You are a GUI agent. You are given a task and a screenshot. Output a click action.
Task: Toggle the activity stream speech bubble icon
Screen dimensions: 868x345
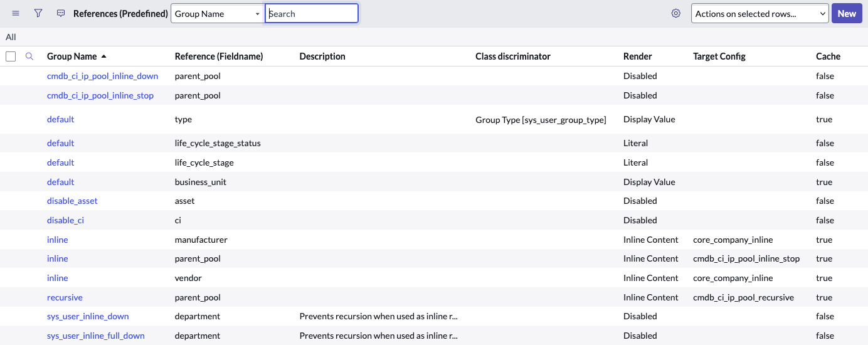click(x=61, y=13)
